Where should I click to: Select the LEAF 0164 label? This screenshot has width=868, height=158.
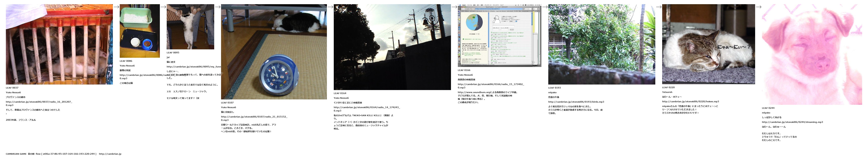[340, 93]
